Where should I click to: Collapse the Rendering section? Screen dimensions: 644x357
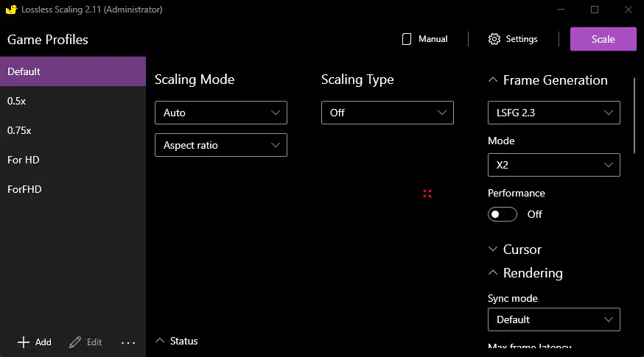click(x=493, y=273)
